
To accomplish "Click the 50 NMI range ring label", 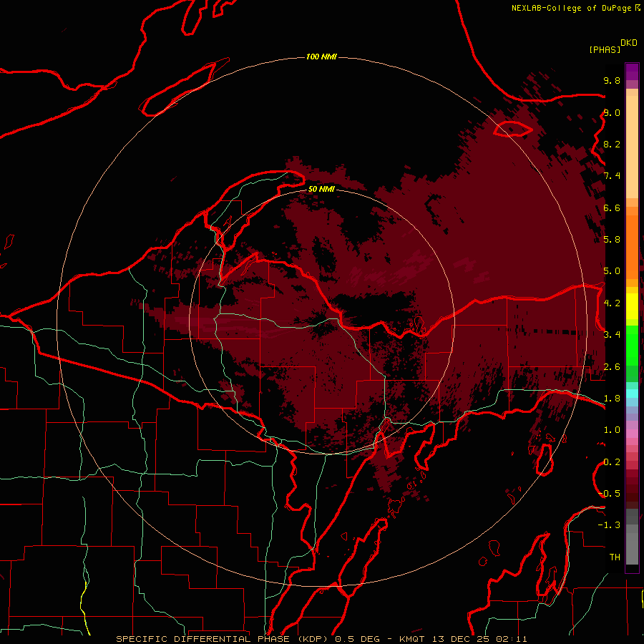I will pos(321,189).
